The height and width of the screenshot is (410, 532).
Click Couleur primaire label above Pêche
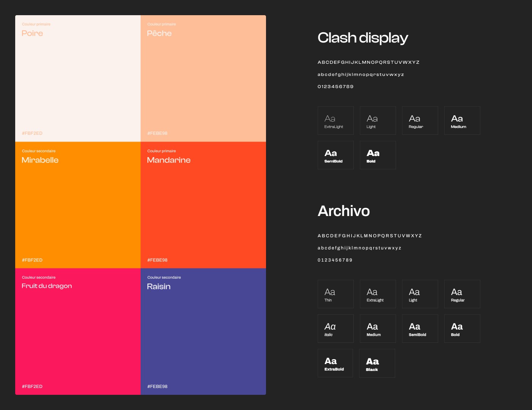pos(161,24)
